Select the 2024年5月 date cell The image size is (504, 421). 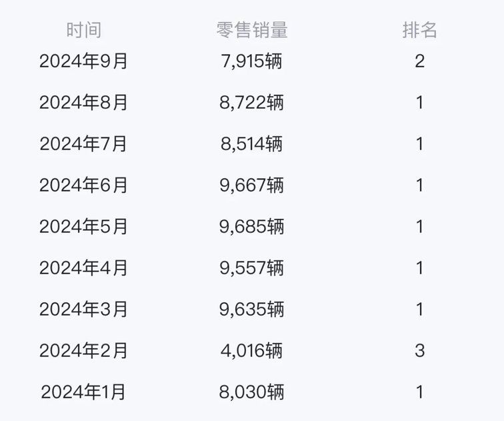(x=83, y=227)
